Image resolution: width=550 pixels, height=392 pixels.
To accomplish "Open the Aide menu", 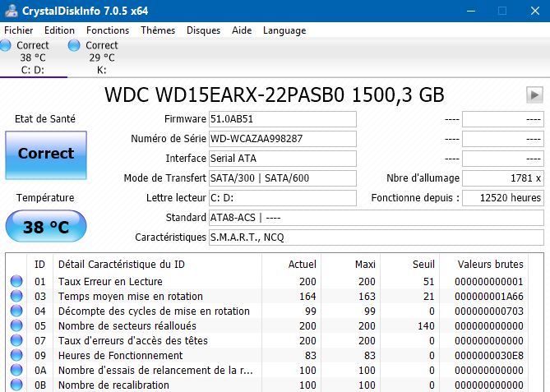I will 242,30.
